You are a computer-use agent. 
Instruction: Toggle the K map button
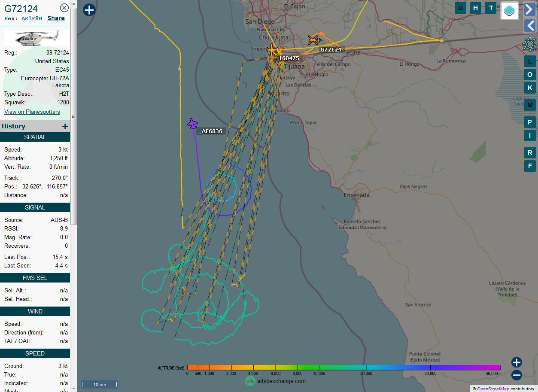click(x=530, y=88)
